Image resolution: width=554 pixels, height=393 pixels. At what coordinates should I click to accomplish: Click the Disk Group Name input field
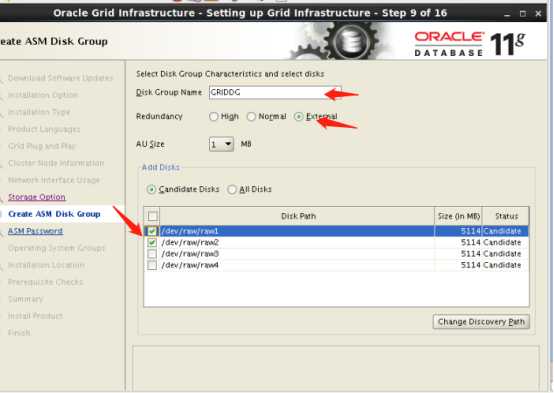point(275,93)
